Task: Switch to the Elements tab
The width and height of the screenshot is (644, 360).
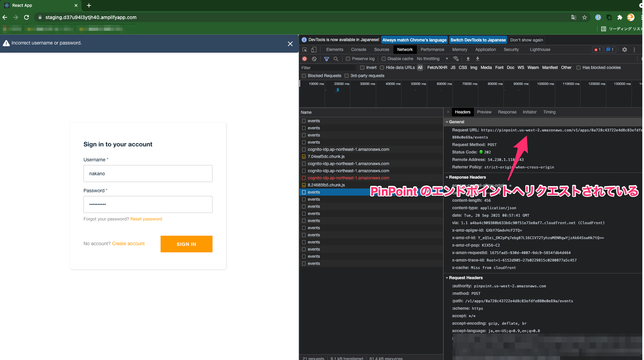Action: [x=335, y=50]
